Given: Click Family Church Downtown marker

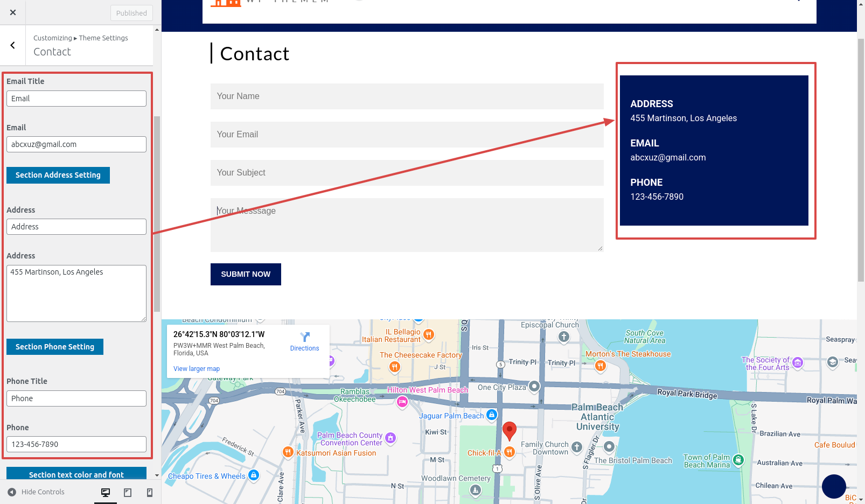Looking at the screenshot, I should point(577,447).
